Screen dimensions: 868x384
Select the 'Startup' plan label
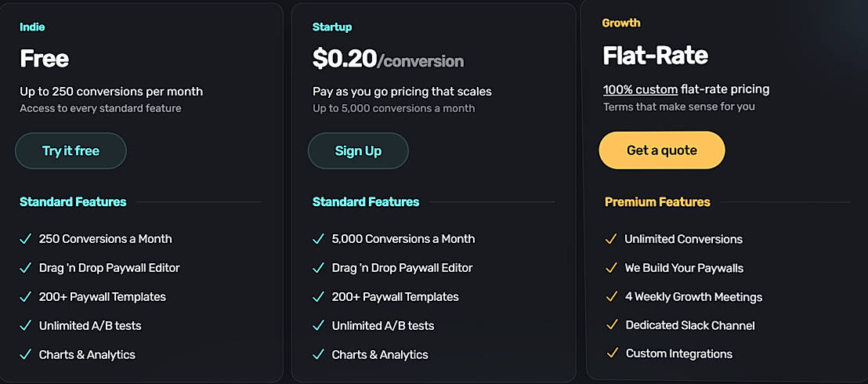click(x=332, y=27)
